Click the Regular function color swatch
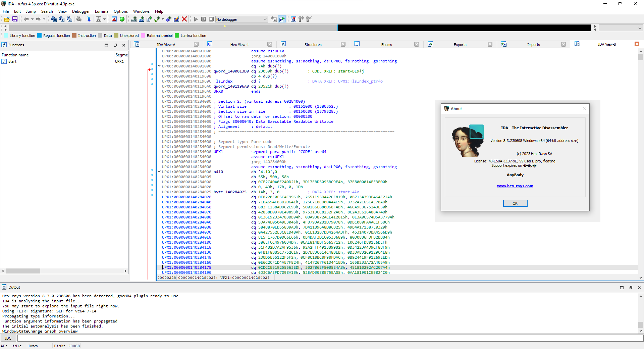Screen dimensions: 644x349 [x=40, y=36]
